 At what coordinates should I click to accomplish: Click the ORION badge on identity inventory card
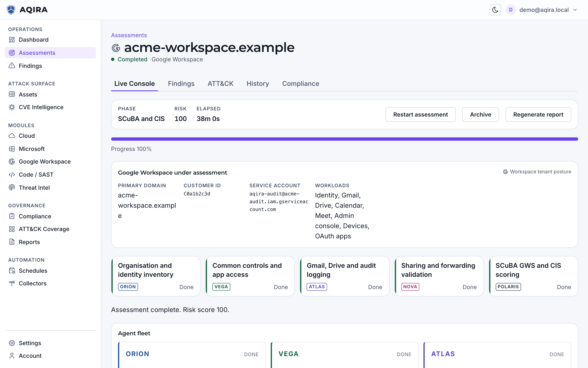tap(128, 287)
